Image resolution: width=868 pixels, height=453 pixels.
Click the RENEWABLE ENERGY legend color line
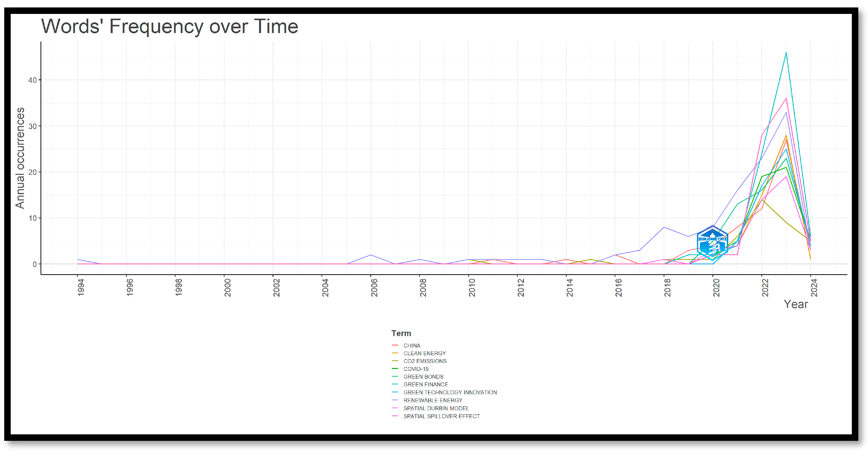point(395,400)
